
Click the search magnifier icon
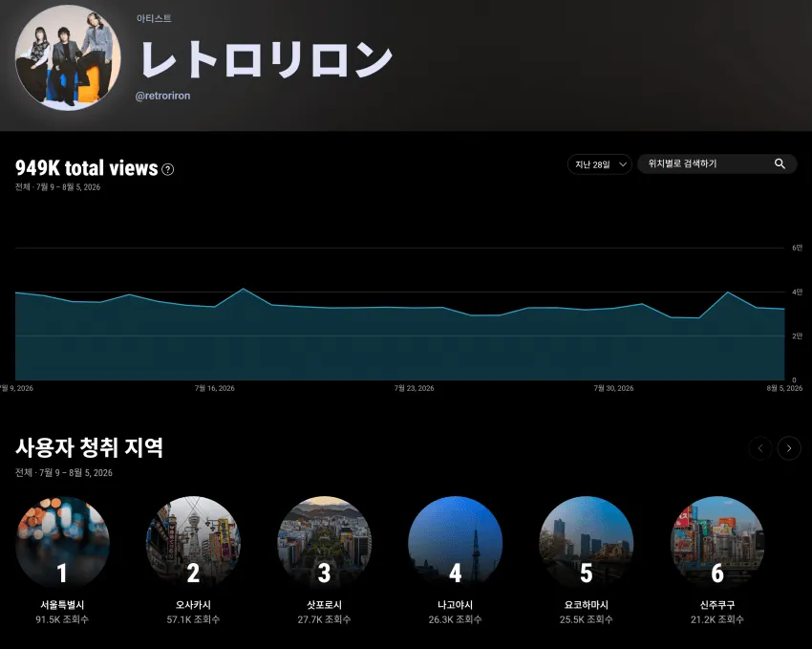pos(780,164)
